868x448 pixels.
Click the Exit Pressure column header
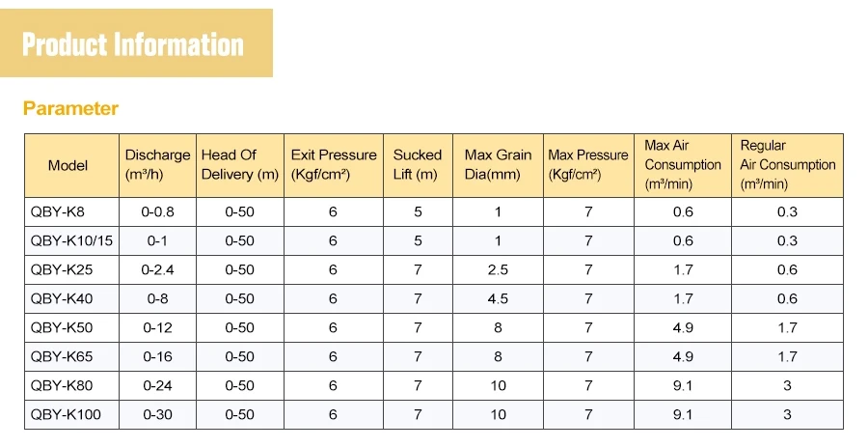334,165
